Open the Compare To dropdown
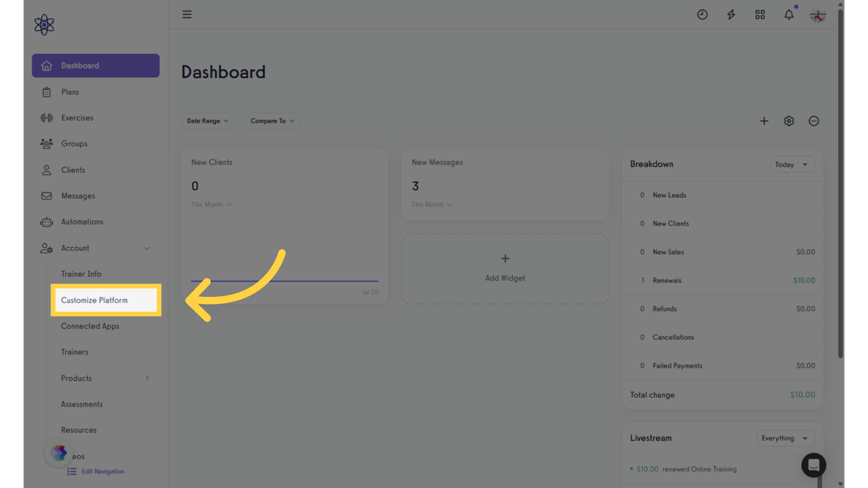Screen dimensions: 868x488 272,121
